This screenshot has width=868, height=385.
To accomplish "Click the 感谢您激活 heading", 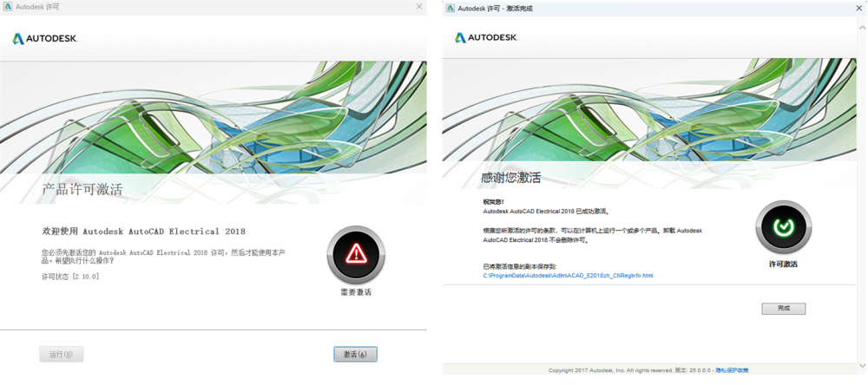I will (511, 178).
